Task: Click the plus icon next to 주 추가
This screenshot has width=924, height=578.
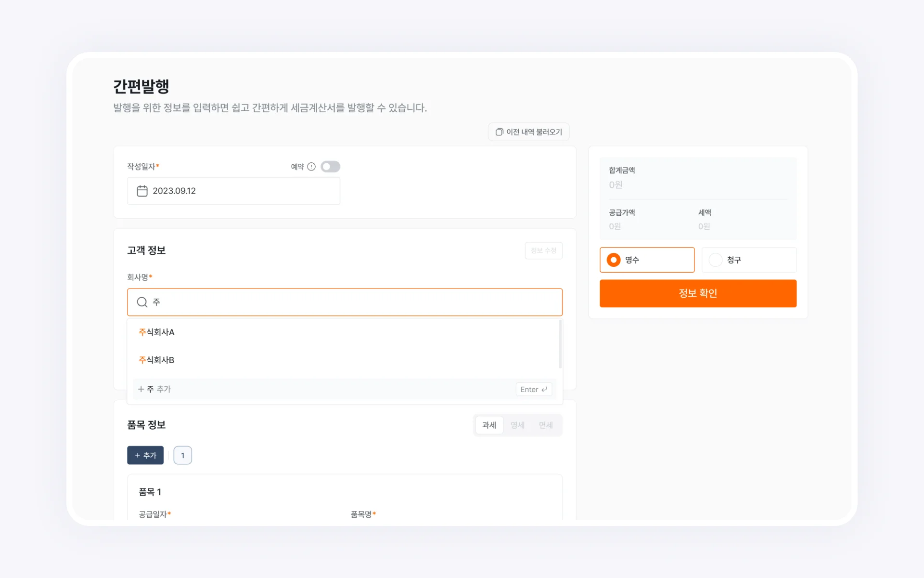Action: click(141, 389)
